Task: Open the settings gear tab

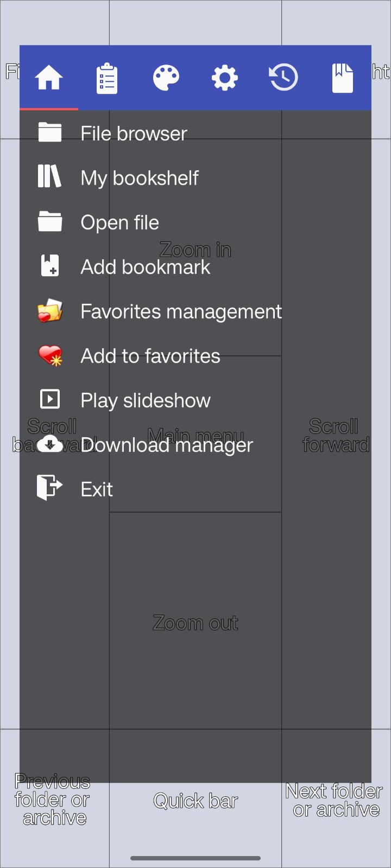Action: tap(225, 78)
